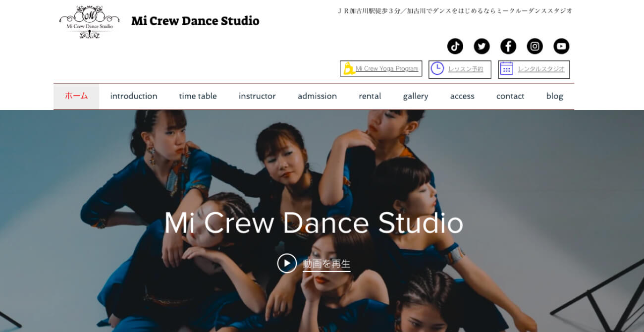Screen dimensions: 644x332
Task: Click the レンタルスタジオ button
Action: click(541, 69)
